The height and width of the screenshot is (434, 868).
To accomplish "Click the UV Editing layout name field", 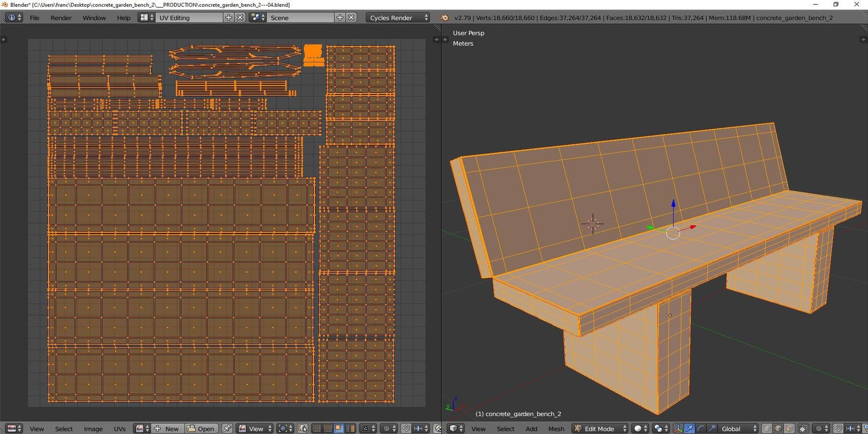I will 190,18.
